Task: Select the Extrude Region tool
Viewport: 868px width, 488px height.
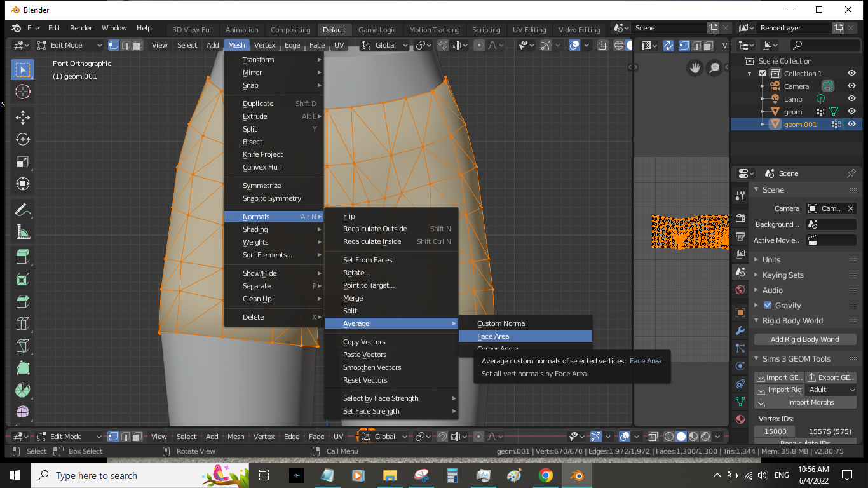Action: tap(22, 257)
